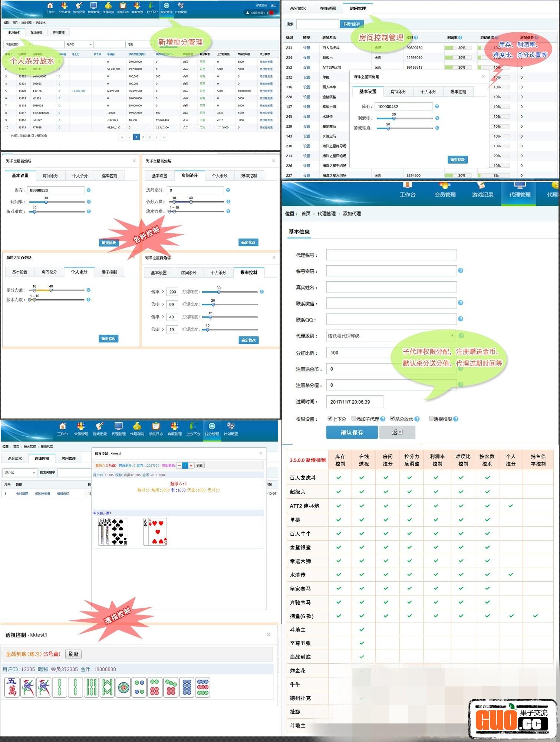Click 修改密码 link in top header
The height and width of the screenshot is (742, 560).
click(261, 5)
